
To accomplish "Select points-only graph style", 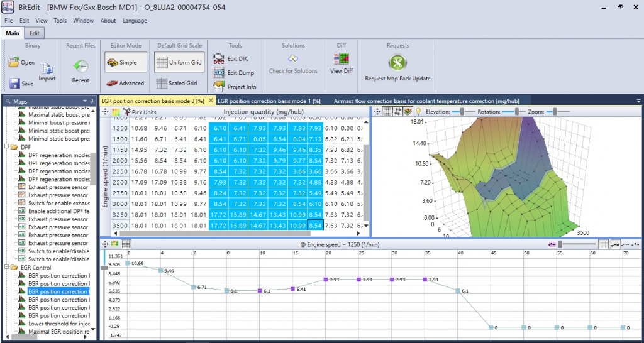I will 636,244.
